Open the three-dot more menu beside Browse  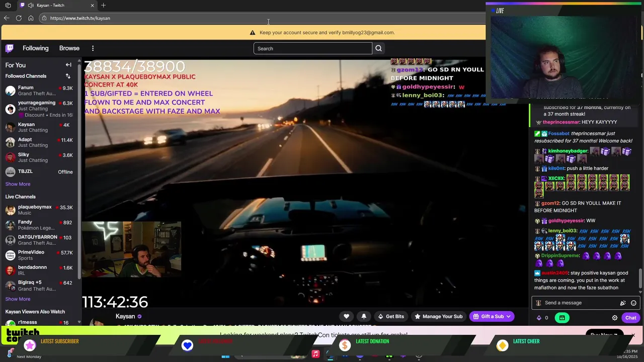pos(93,48)
